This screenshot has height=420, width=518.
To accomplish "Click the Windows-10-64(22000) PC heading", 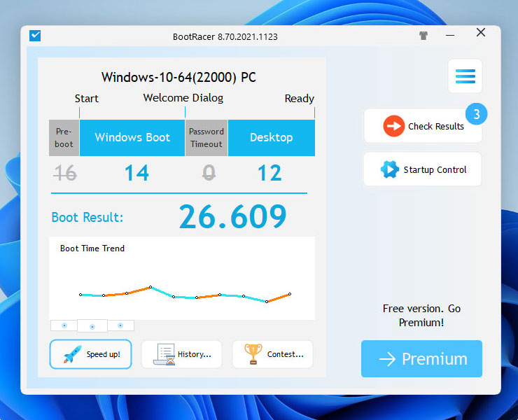I will click(178, 77).
